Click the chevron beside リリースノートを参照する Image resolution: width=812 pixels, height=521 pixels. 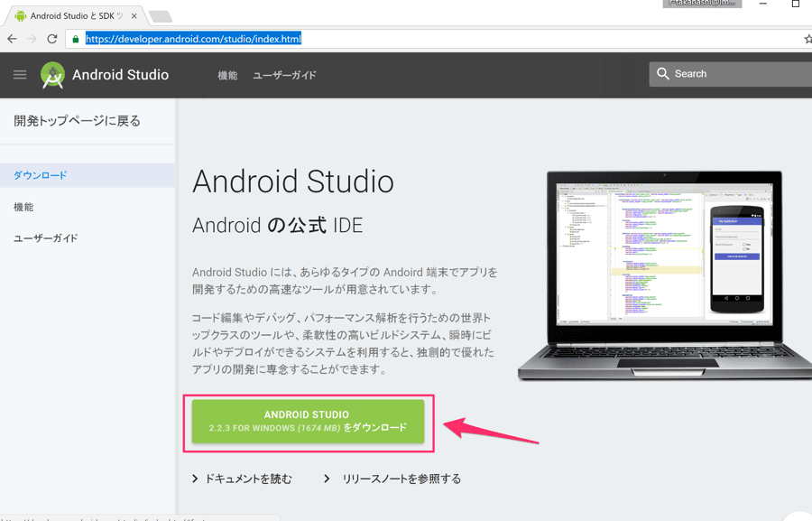[327, 479]
